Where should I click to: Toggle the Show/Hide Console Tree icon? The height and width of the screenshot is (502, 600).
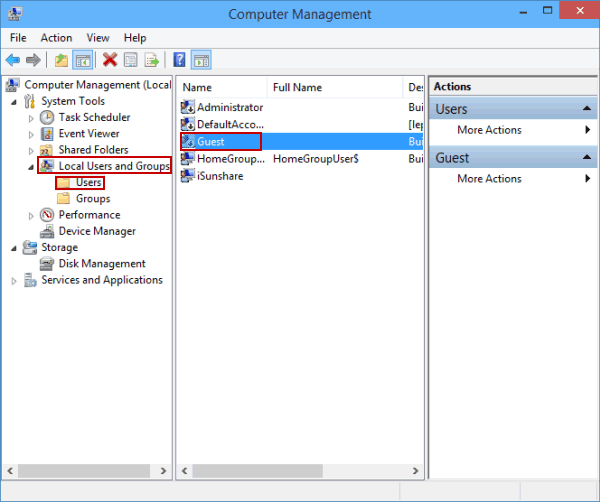tap(83, 60)
